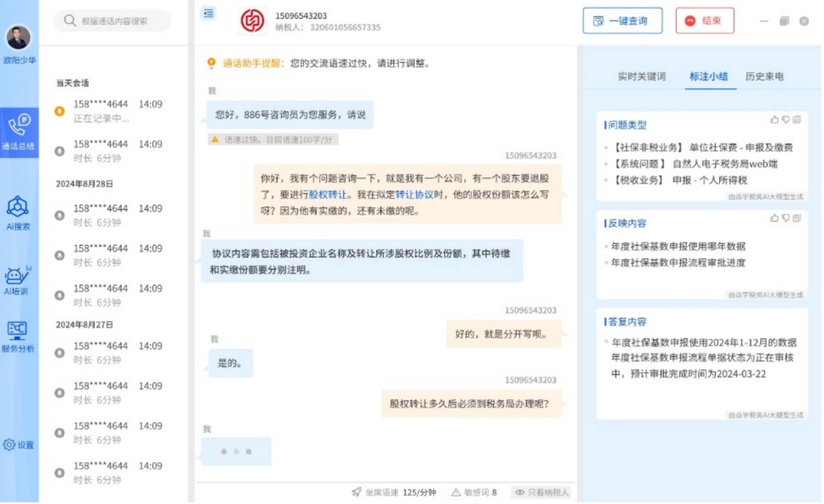This screenshot has width=824, height=504.
Task: Click the 答复内容 section heading
Action: 626,322
